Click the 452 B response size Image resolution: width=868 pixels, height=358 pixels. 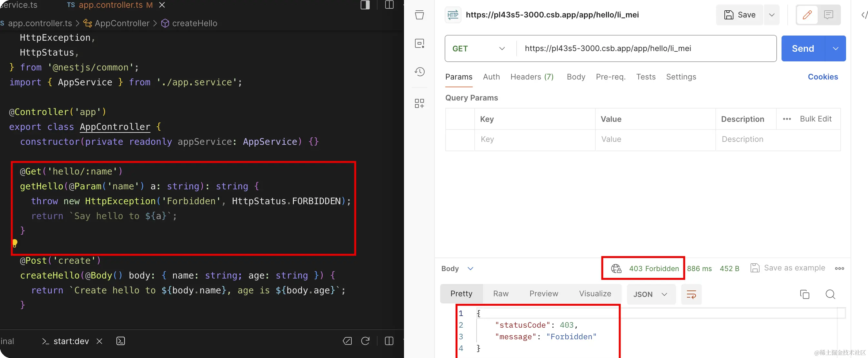click(x=729, y=268)
